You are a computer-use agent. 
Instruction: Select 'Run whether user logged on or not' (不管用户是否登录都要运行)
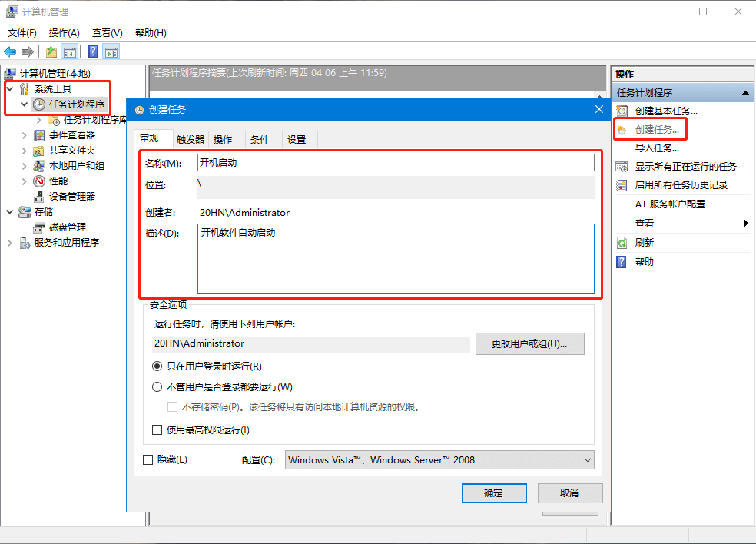pyautogui.click(x=157, y=387)
